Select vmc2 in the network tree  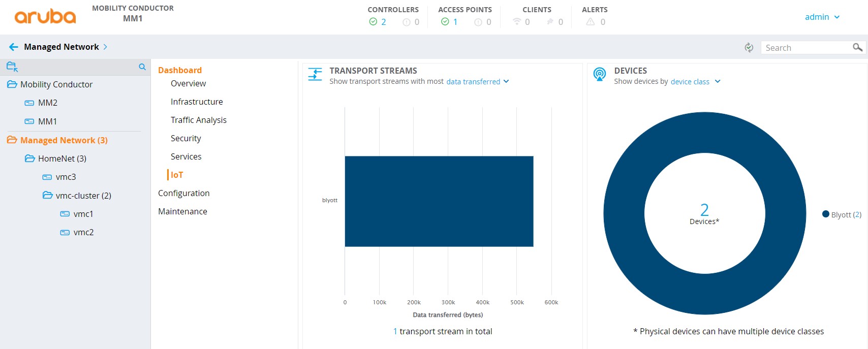[x=84, y=232]
